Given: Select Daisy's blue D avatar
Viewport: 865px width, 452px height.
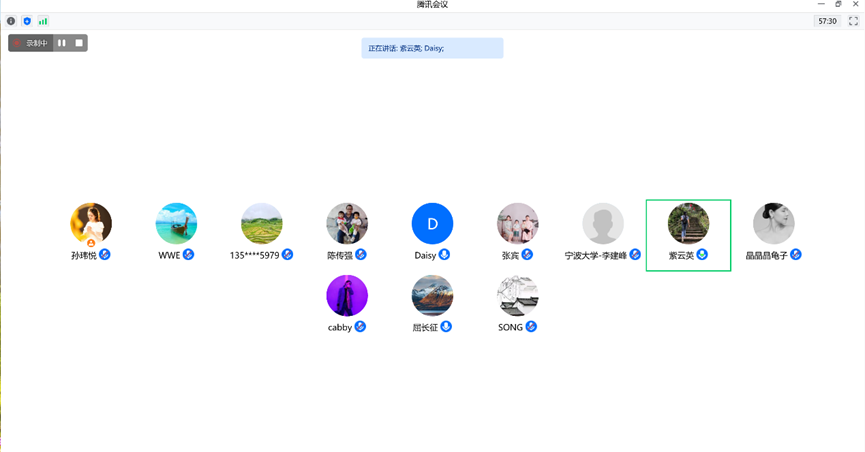Looking at the screenshot, I should [x=432, y=224].
